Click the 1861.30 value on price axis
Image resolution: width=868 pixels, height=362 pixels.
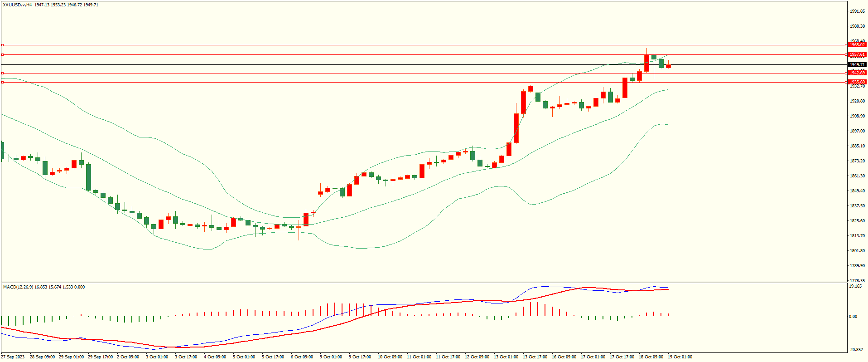(x=857, y=176)
